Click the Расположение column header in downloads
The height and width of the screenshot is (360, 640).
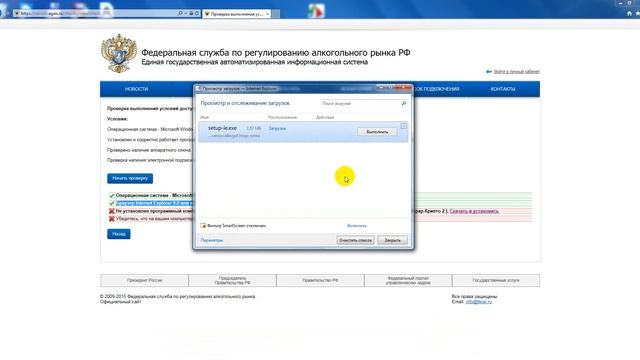click(x=282, y=117)
